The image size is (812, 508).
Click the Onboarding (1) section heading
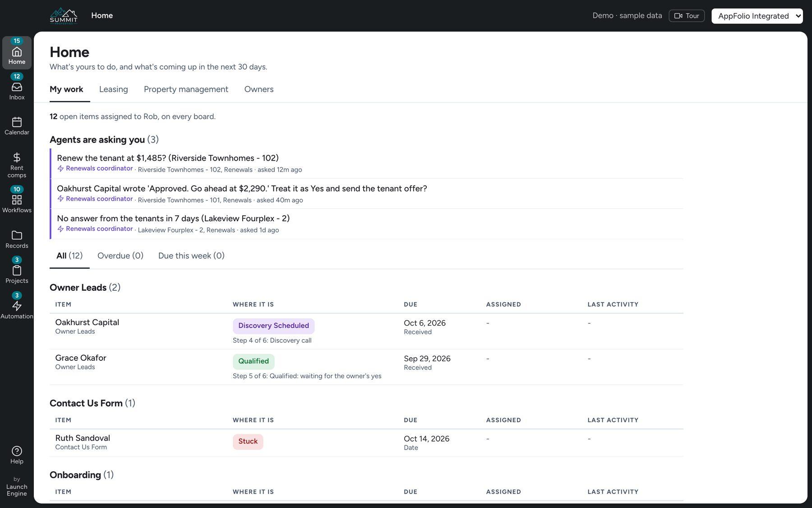point(82,475)
